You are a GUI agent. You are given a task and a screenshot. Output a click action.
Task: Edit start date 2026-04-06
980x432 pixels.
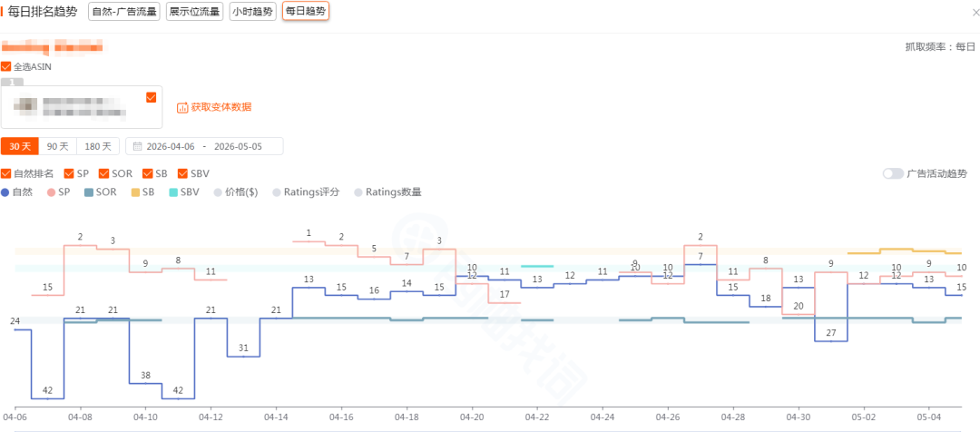(x=171, y=146)
